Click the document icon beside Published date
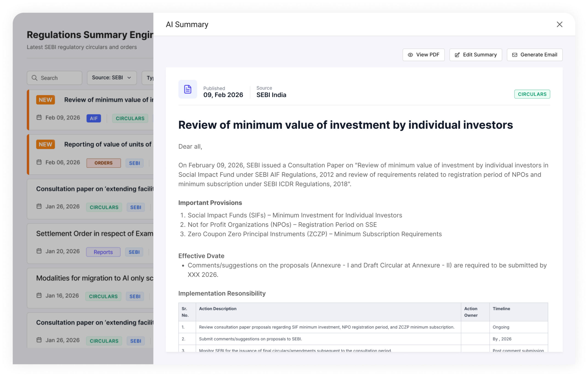The width and height of the screenshot is (588, 377). (188, 89)
